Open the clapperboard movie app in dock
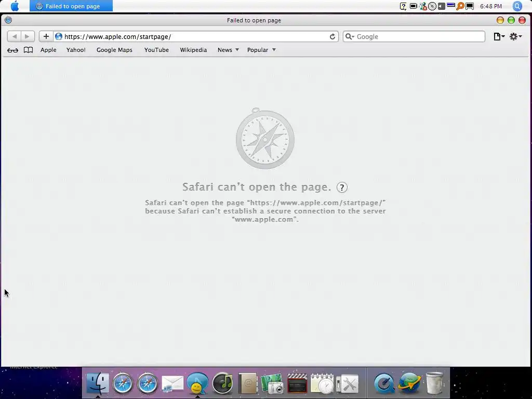 tap(297, 383)
